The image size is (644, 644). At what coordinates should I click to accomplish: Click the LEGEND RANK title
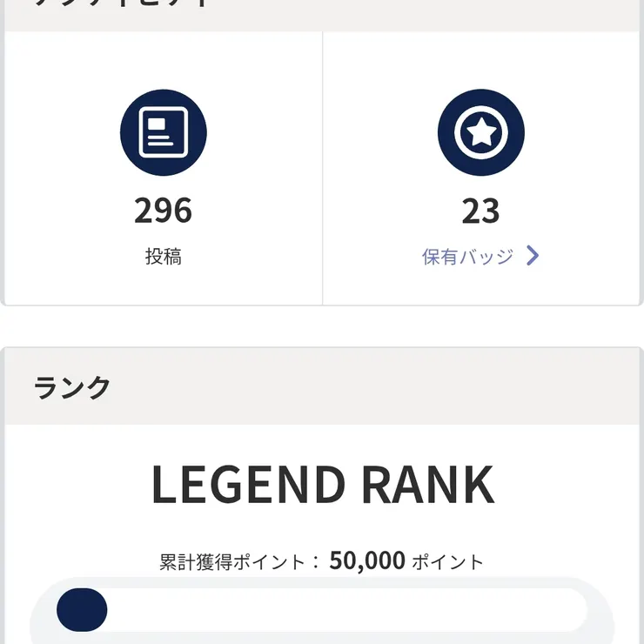(x=323, y=484)
